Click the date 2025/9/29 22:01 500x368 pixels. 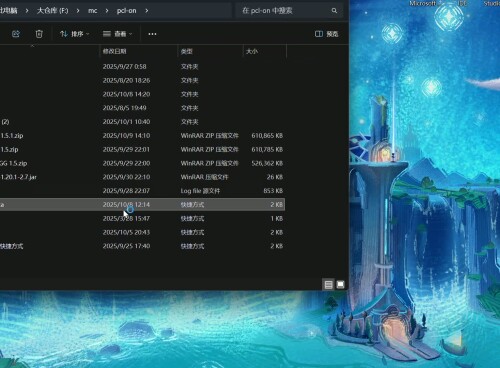[126, 149]
